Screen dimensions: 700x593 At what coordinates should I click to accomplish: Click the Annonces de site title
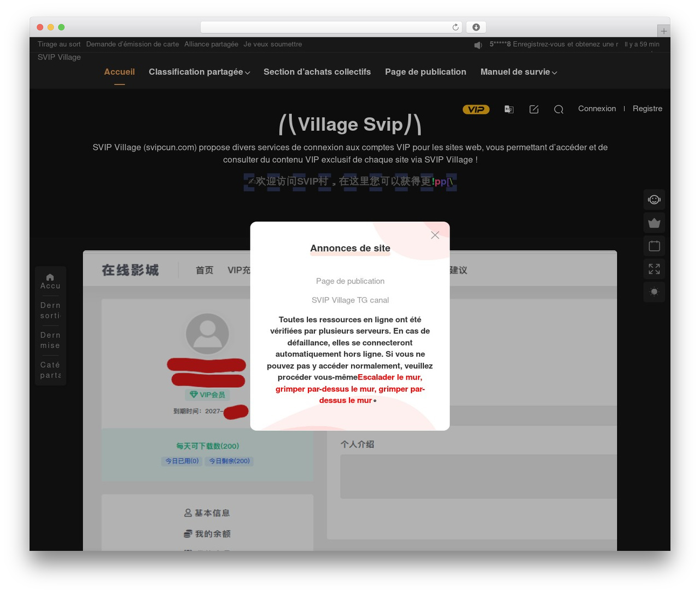coord(350,248)
